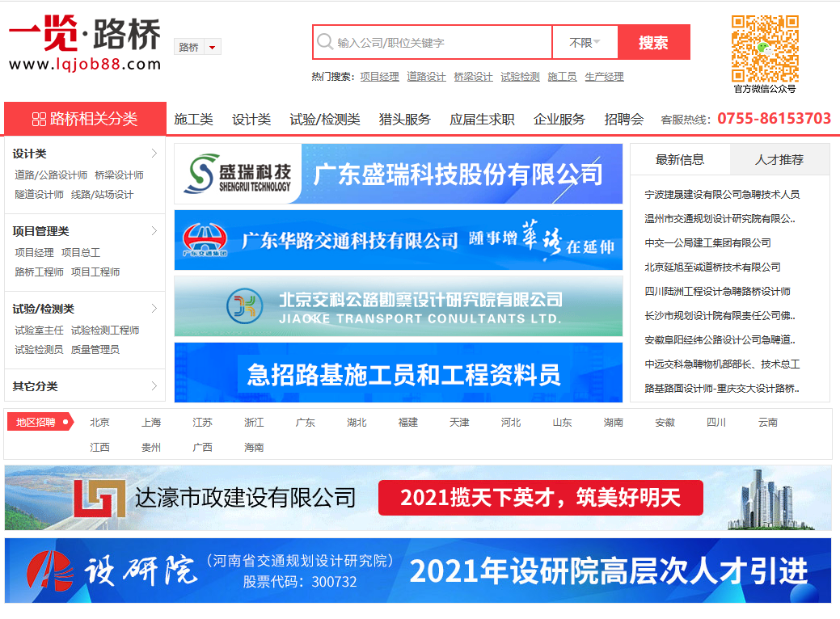Open the 不限 region dropdown

(585, 42)
